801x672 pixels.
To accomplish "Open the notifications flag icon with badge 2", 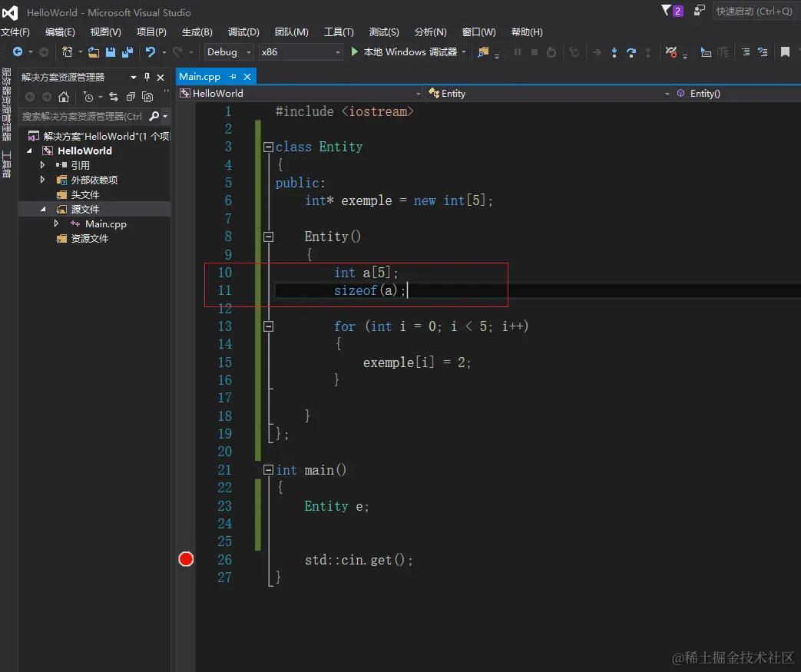I will [x=672, y=11].
